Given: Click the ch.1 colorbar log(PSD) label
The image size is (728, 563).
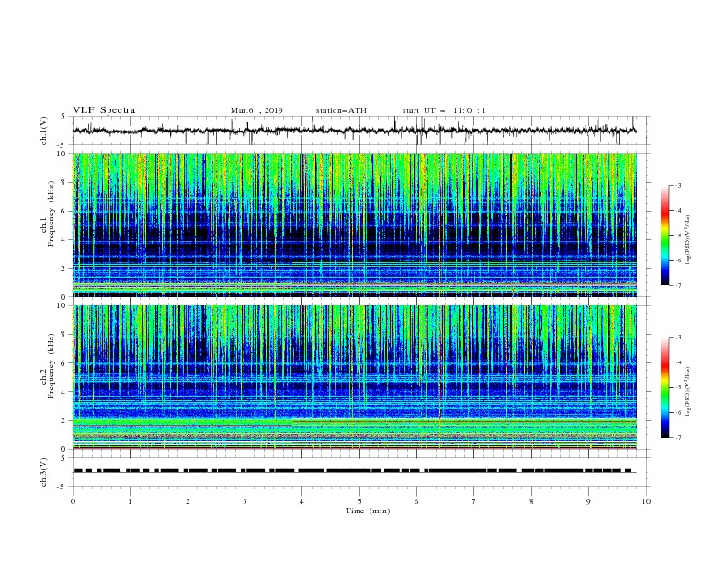Looking at the screenshot, I should click(689, 240).
